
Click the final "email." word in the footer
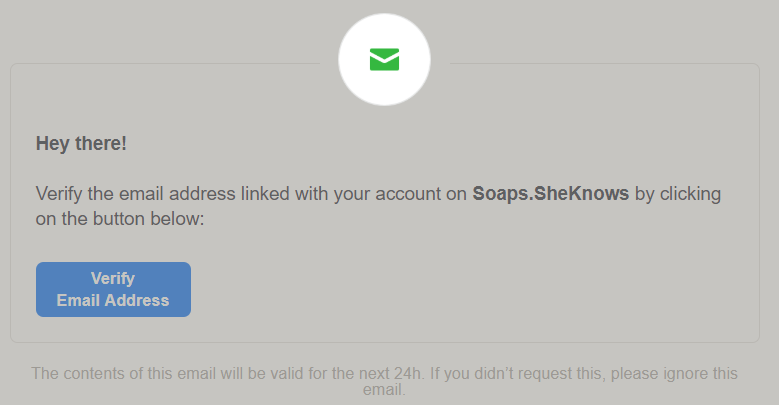click(384, 390)
